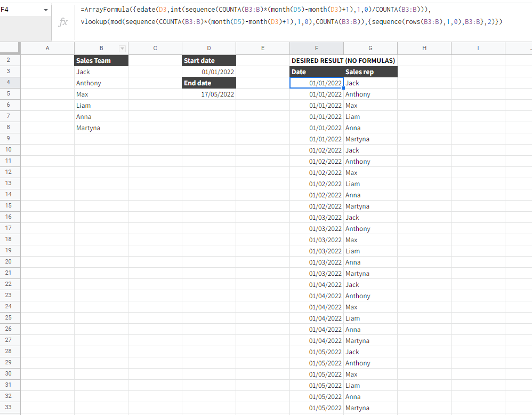The height and width of the screenshot is (415, 532).
Task: Click into the formula bar text
Action: coord(291,15)
